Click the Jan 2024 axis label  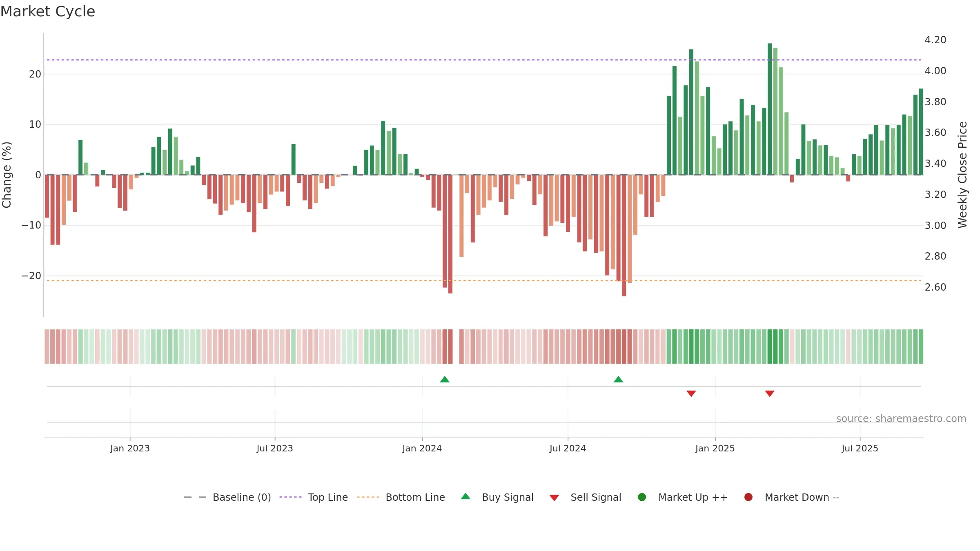(422, 449)
